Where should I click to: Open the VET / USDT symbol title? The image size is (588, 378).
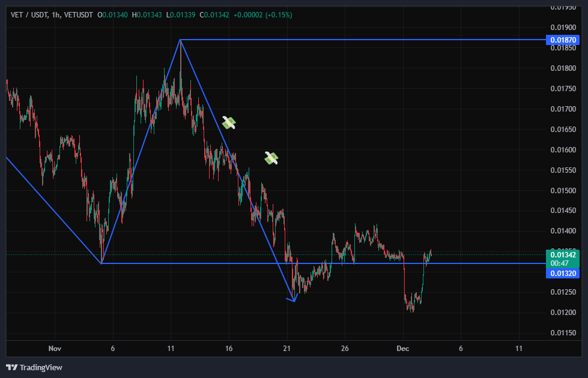[29, 14]
